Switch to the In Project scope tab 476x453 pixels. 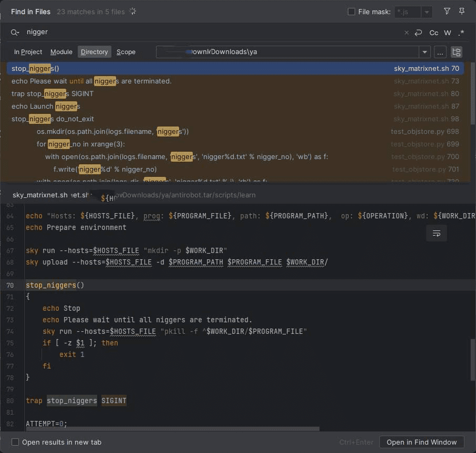28,52
